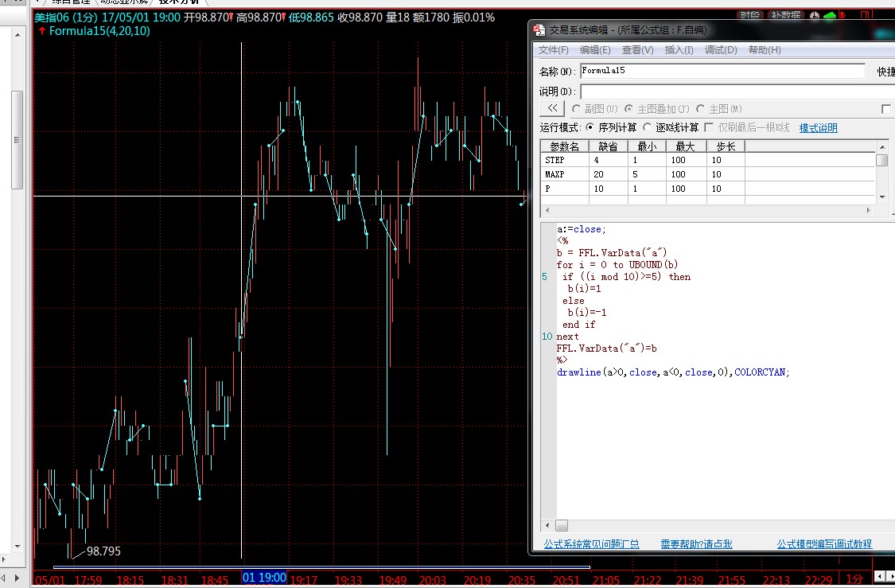Select the 主图(M) radio button
The height and width of the screenshot is (588, 895).
700,108
